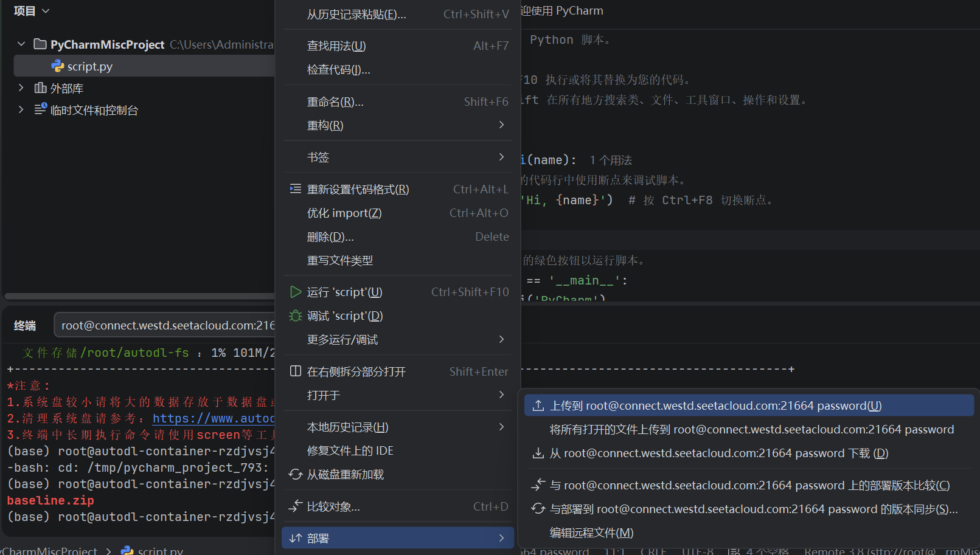Switch to the 终端 tab label
980x555 pixels.
(25, 326)
